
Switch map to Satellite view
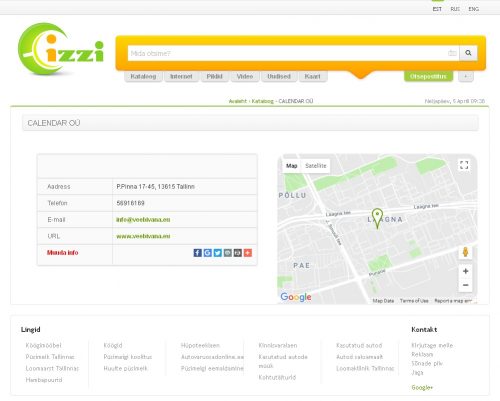point(315,166)
